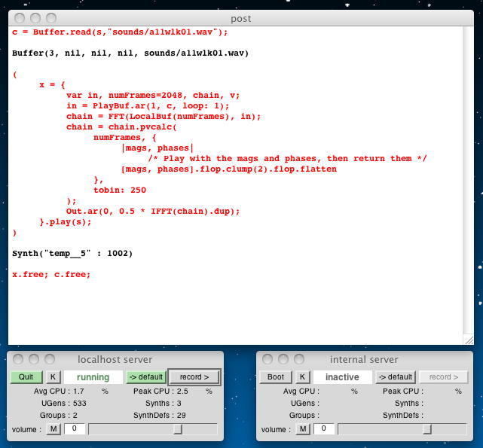Close the internal server window
This screenshot has width=483, height=448.
(x=268, y=360)
